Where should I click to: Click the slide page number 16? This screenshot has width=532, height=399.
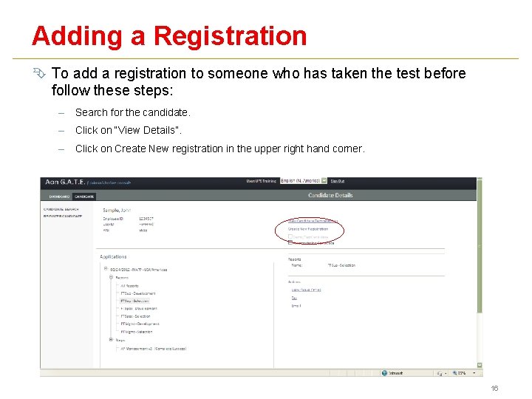tap(494, 389)
